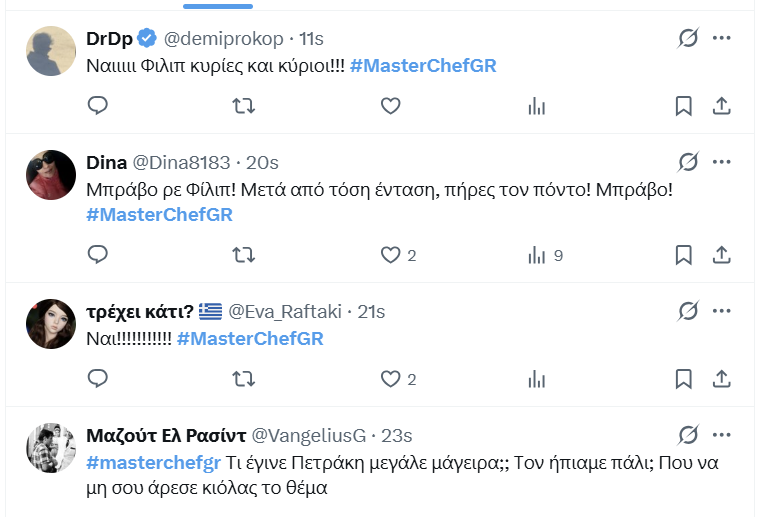This screenshot has height=517, width=767.
Task: Open more options for Dina's tweet
Action: pyautogui.click(x=722, y=162)
